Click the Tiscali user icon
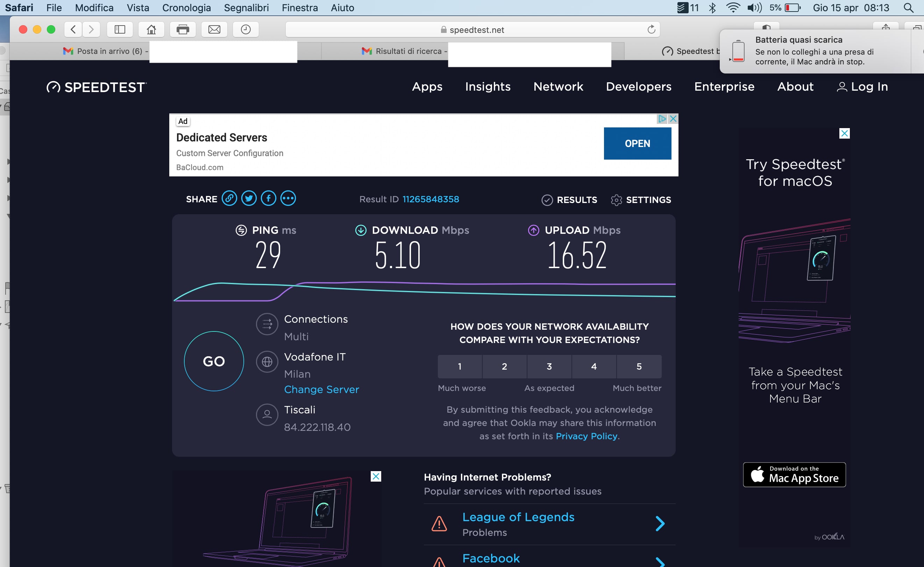The height and width of the screenshot is (567, 924). coord(267,414)
